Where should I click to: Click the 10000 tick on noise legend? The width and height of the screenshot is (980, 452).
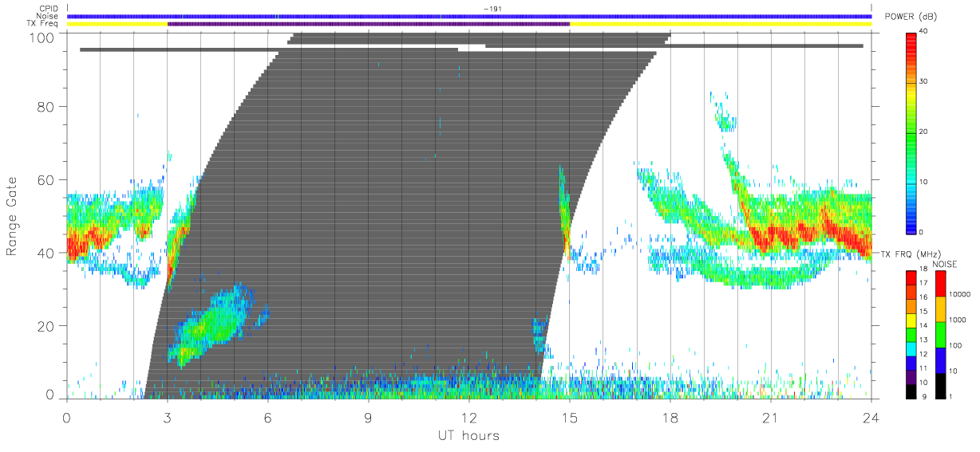958,294
